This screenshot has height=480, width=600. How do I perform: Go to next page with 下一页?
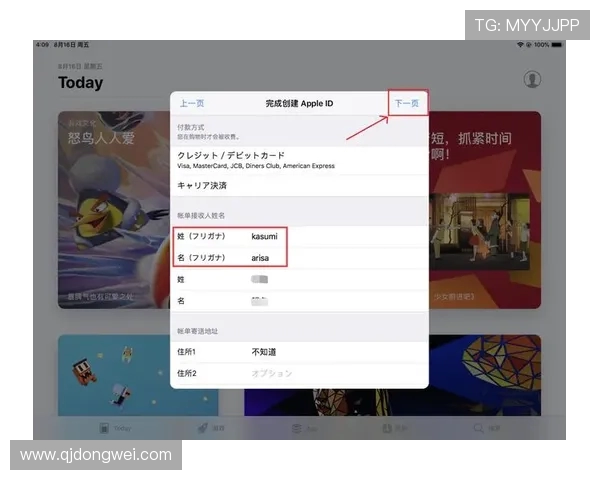pos(406,103)
